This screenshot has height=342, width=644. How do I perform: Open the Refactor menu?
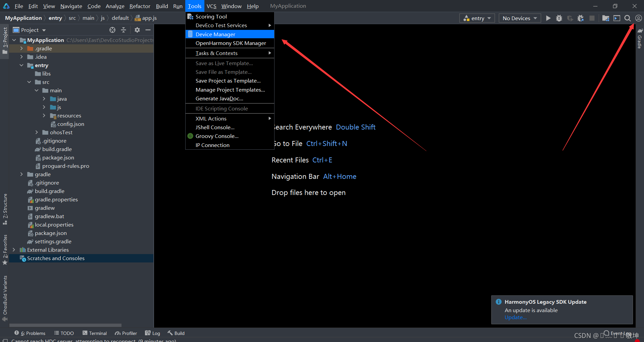tap(140, 6)
